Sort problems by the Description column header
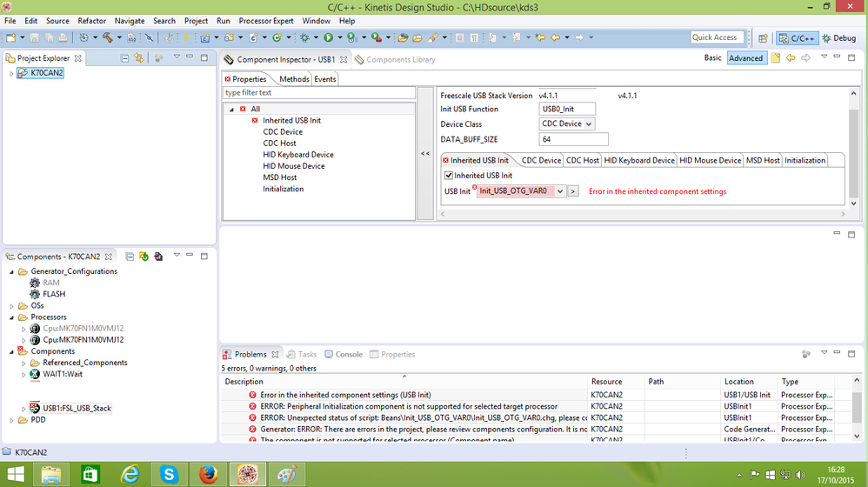The height and width of the screenshot is (487, 868). point(404,382)
